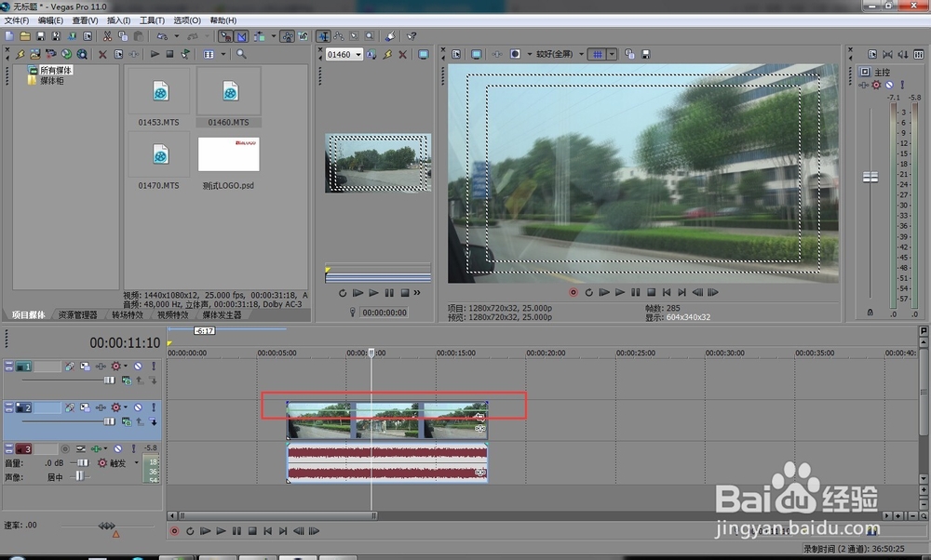
Task: Expand the undo history dropdown arrow
Action: coord(177,36)
